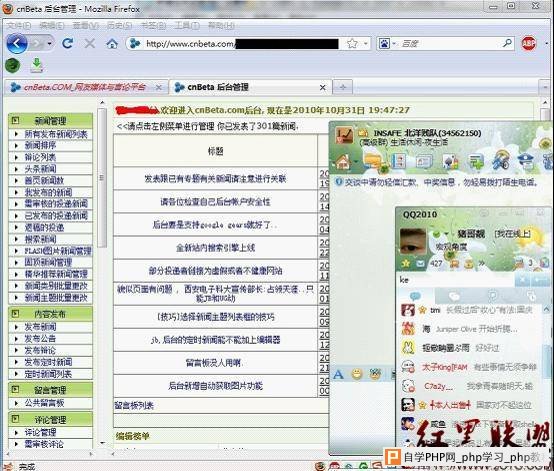Open notice 全新站内搜索引擎上线
The height and width of the screenshot is (471, 554).
pyautogui.click(x=215, y=248)
